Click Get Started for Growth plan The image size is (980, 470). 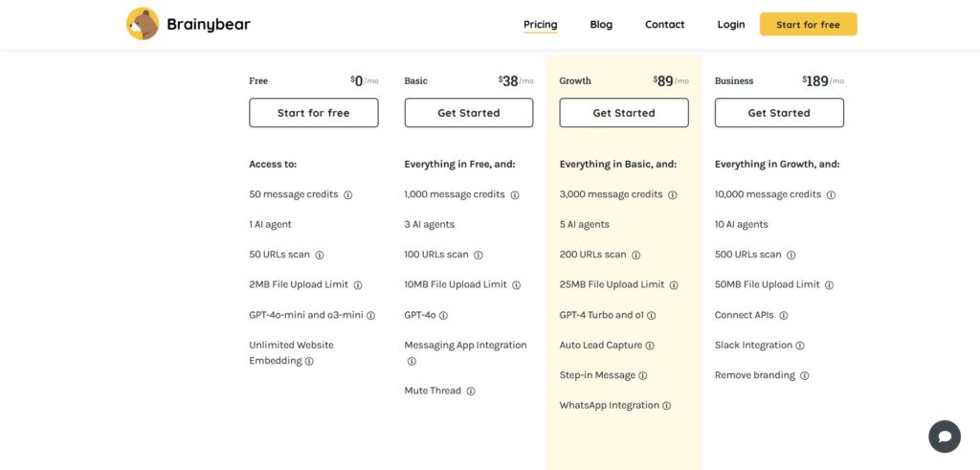click(624, 113)
